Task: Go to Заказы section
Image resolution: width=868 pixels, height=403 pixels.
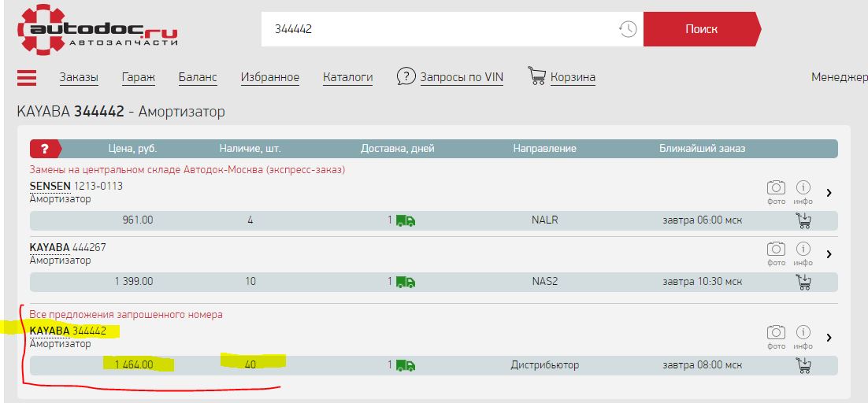Action: tap(80, 77)
